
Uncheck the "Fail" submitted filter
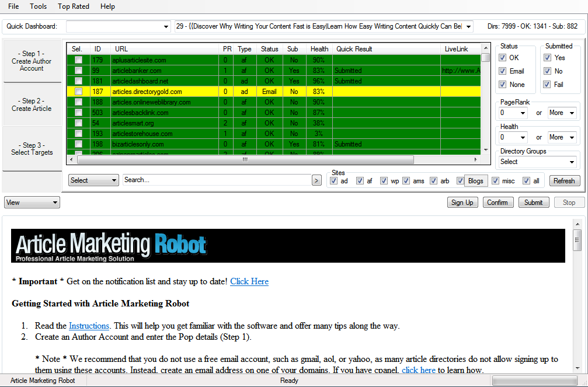pos(548,84)
